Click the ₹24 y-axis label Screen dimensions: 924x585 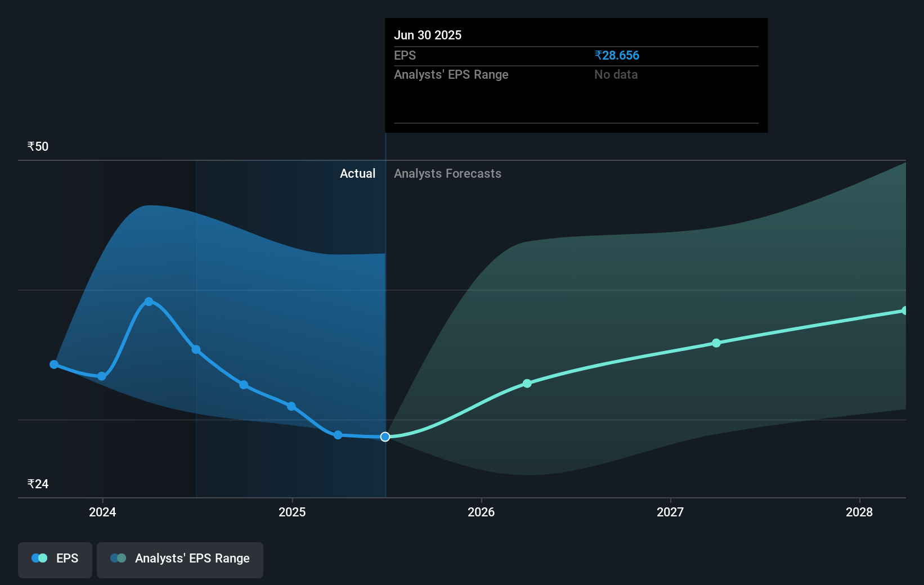pos(38,484)
